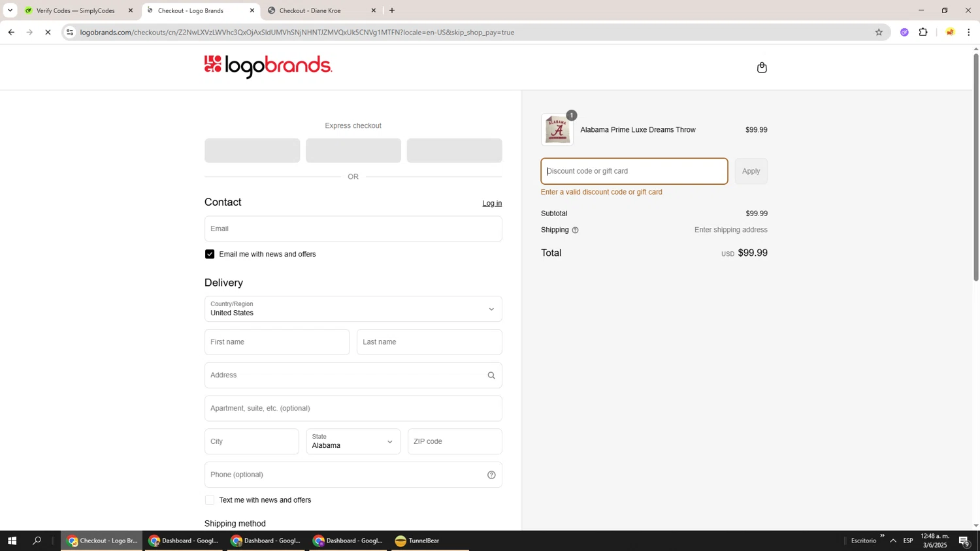Stop page loading with X button
Image resolution: width=980 pixels, height=551 pixels.
(x=48, y=32)
